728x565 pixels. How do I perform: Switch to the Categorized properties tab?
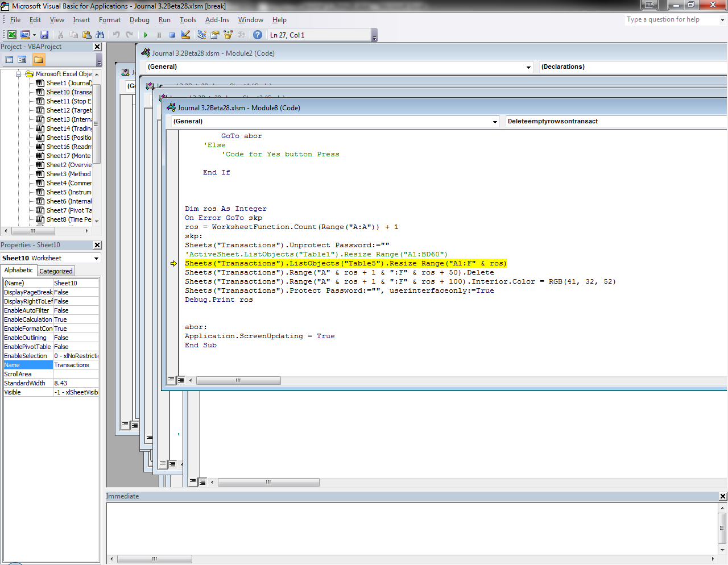(x=56, y=271)
